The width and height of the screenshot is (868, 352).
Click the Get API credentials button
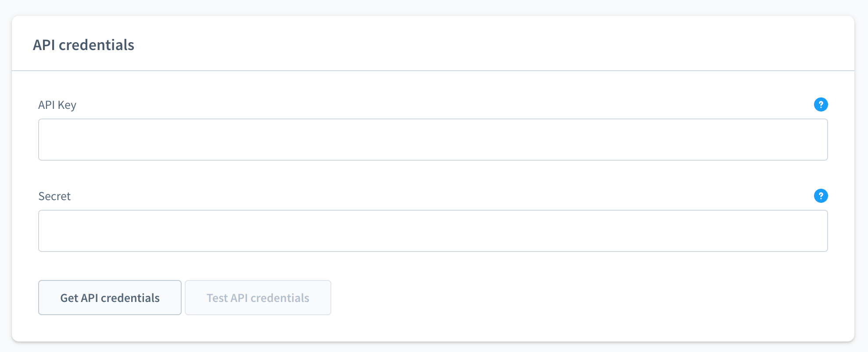110,298
